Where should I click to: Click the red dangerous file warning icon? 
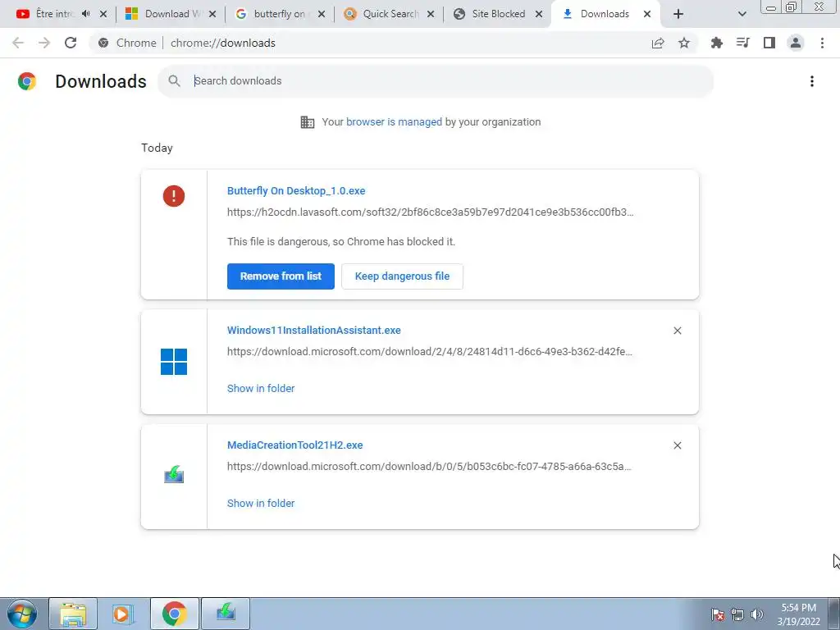pos(174,196)
